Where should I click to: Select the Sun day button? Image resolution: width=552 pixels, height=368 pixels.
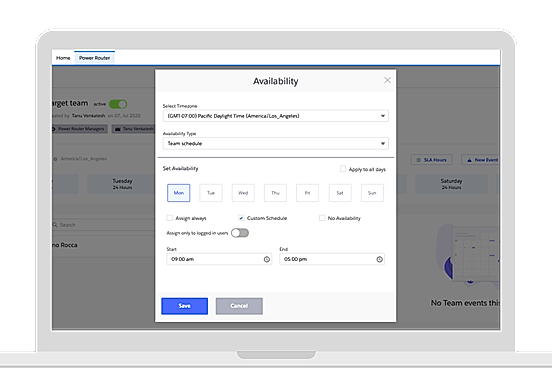click(x=372, y=193)
